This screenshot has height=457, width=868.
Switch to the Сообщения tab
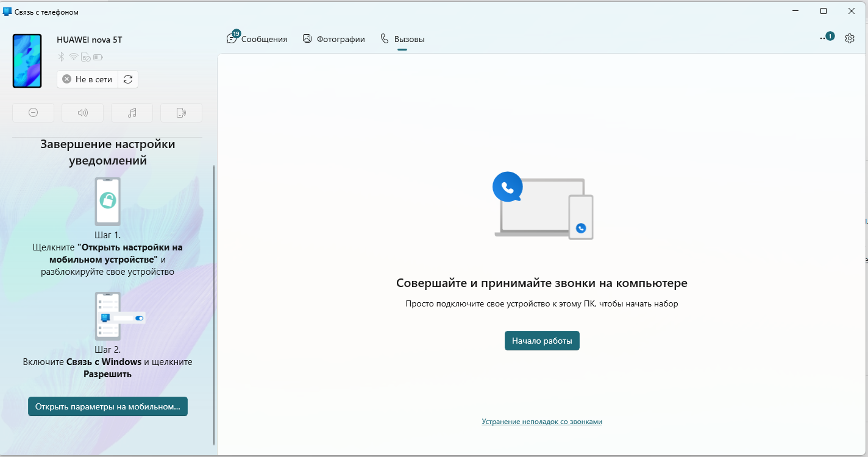coord(257,39)
